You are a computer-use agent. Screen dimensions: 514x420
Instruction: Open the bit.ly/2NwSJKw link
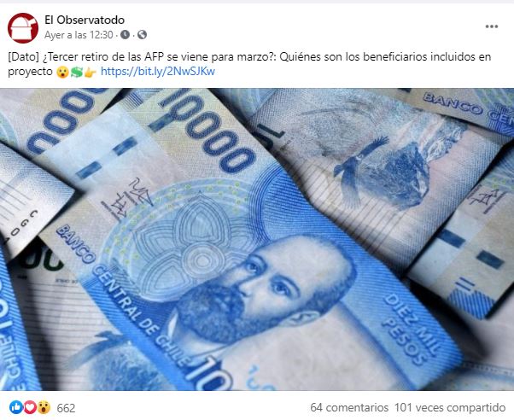158,72
